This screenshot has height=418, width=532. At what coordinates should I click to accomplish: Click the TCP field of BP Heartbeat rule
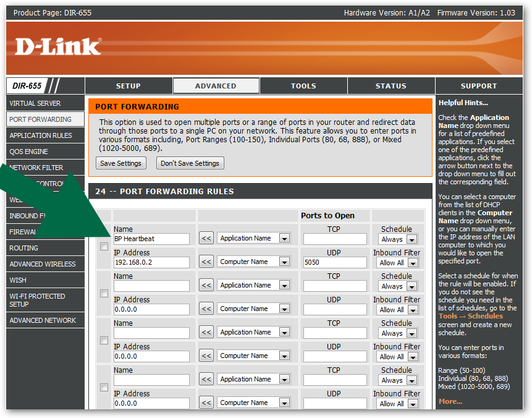[x=335, y=239]
